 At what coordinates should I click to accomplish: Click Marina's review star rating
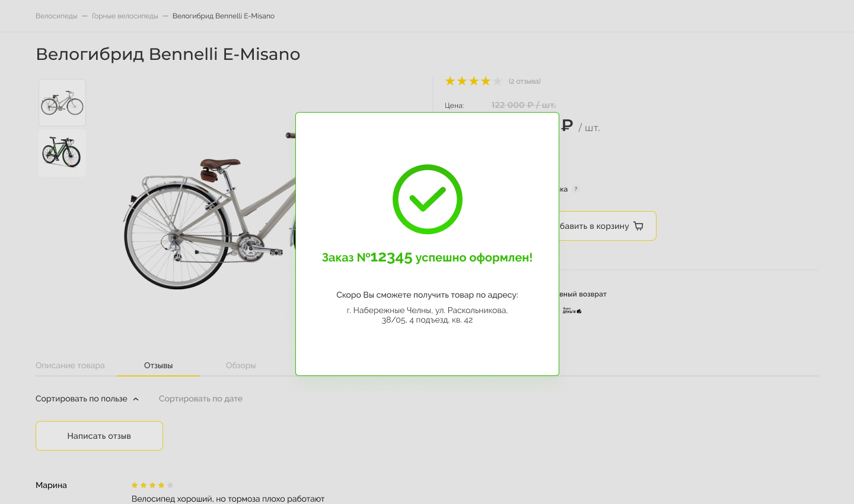click(152, 485)
